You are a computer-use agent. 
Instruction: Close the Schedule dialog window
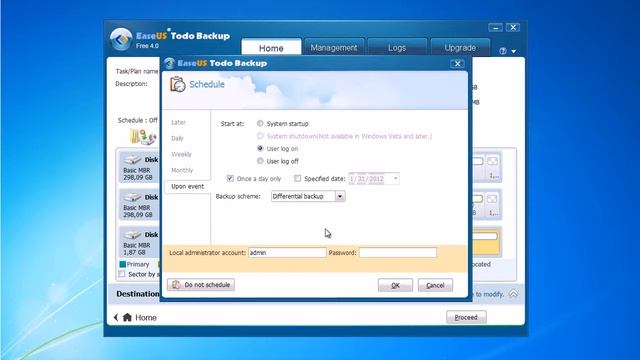(x=457, y=64)
